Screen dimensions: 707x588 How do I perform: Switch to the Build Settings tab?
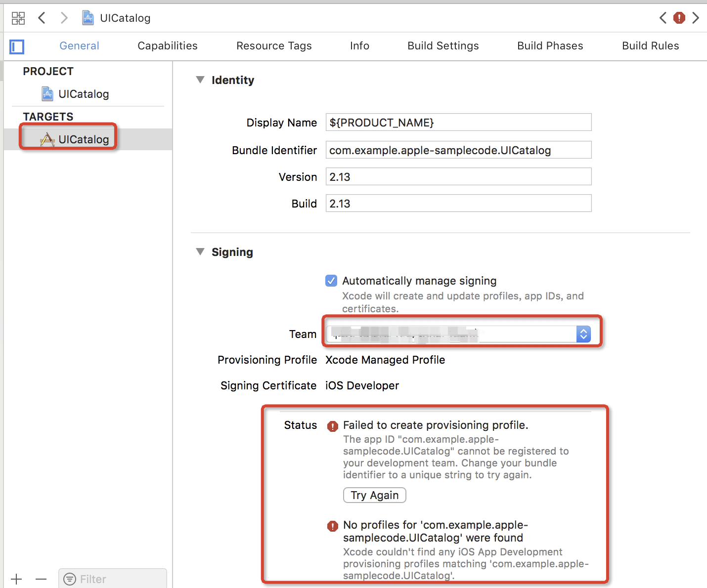(x=443, y=46)
